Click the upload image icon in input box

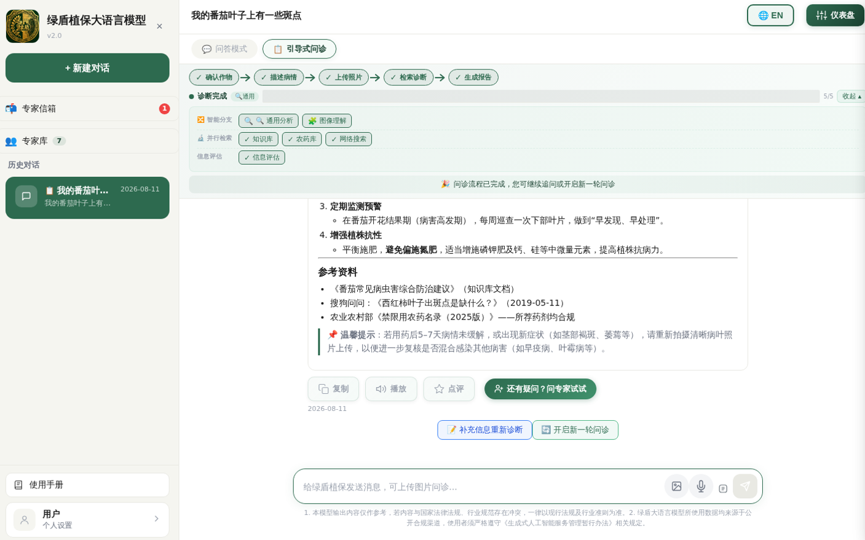pyautogui.click(x=676, y=486)
